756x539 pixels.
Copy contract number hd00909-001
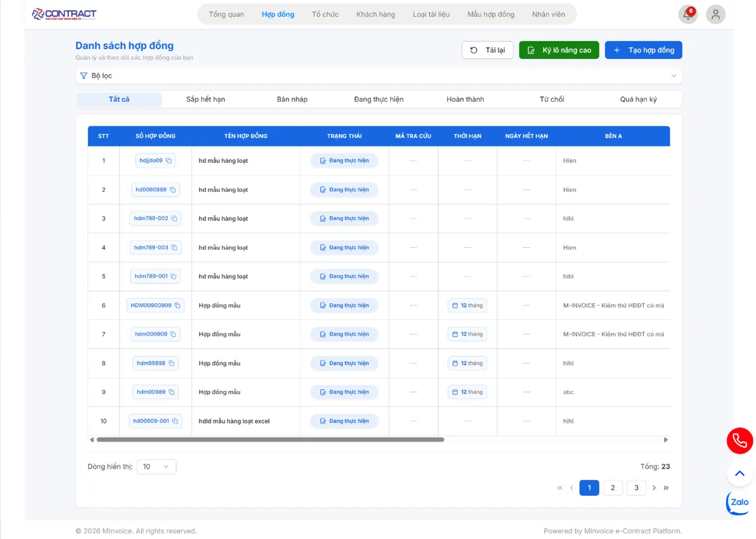175,421
